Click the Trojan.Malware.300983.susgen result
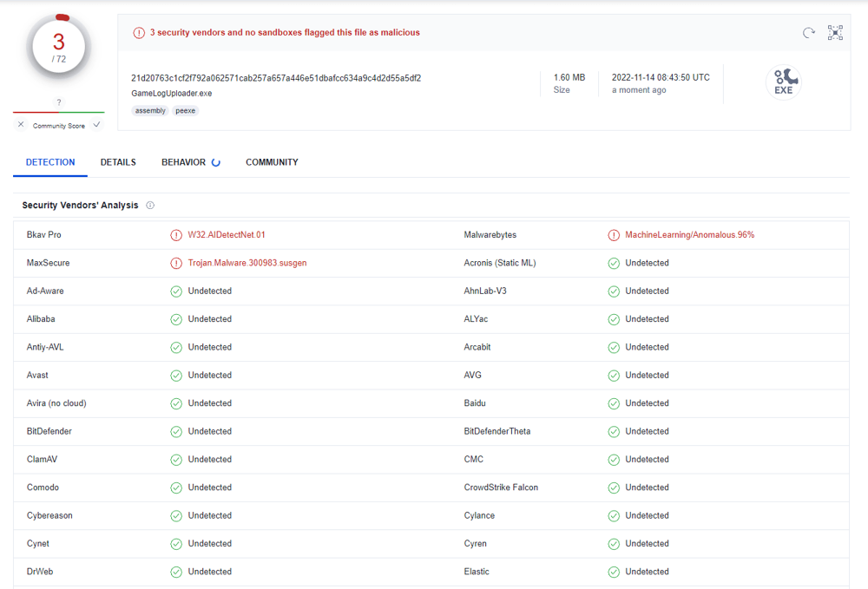Image resolution: width=868 pixels, height=589 pixels. click(247, 263)
